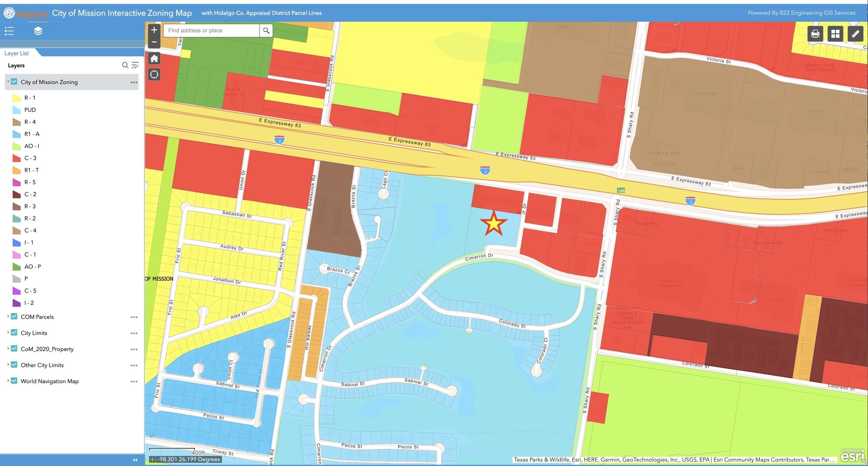Disable the World Navigation Map layer
868x466 pixels.
(14, 381)
